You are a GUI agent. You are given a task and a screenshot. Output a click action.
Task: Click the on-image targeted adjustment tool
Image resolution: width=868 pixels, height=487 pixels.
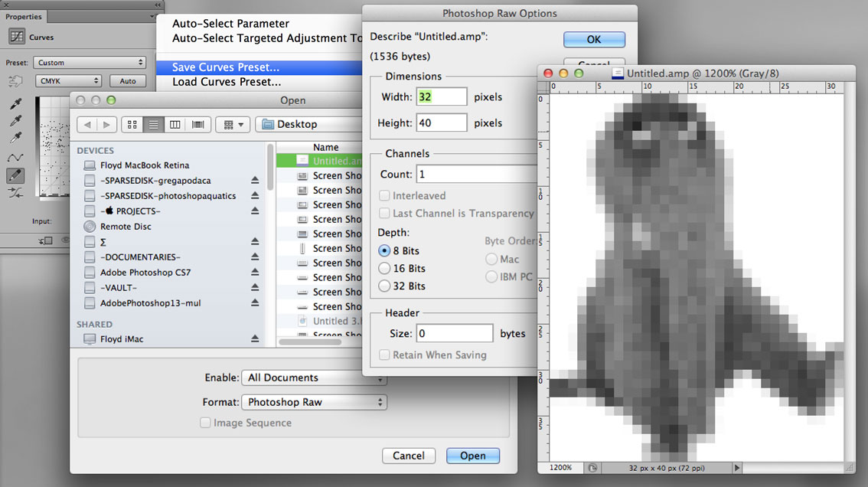(15, 81)
